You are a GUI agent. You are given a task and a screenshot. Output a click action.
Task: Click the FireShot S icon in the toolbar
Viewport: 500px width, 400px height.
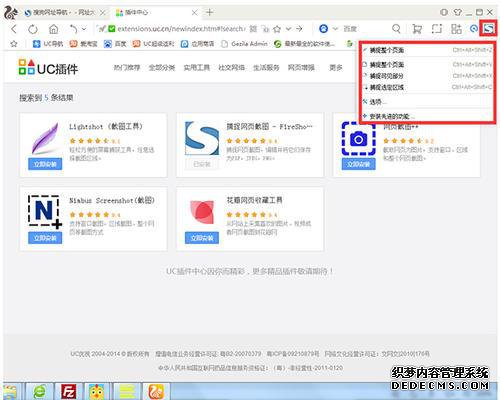[x=488, y=29]
